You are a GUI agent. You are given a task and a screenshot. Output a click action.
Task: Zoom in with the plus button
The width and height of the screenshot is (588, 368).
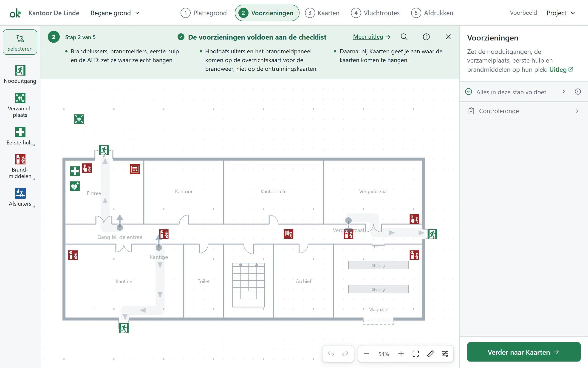tap(401, 354)
